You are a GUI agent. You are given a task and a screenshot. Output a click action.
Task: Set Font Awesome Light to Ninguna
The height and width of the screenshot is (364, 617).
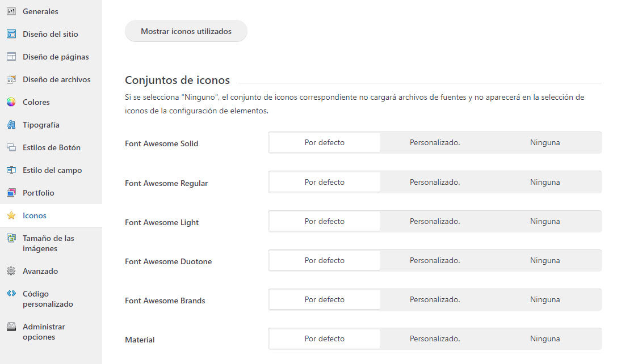(545, 221)
